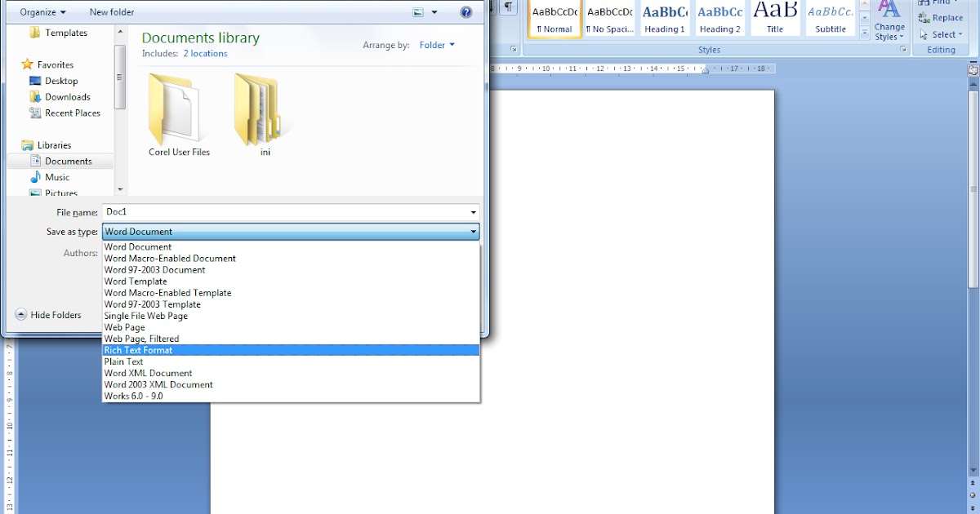Viewport: 980px width, 514px height.
Task: Apply the Heading 2 style
Action: tap(719, 19)
